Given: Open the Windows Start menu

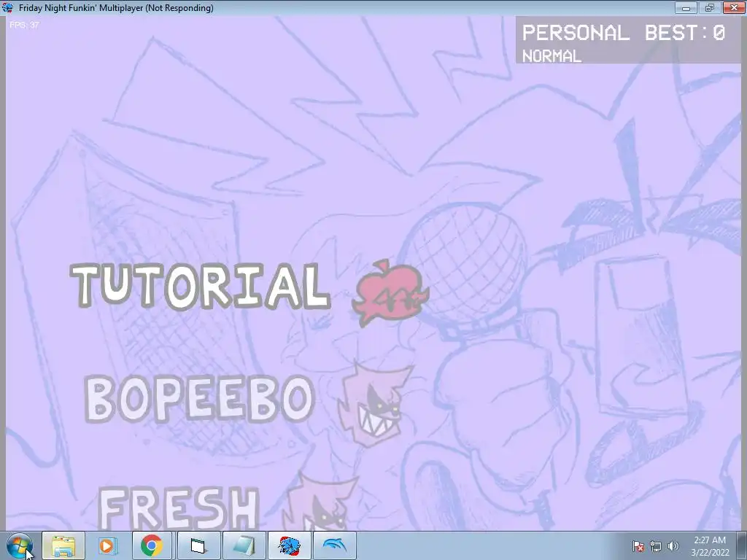Looking at the screenshot, I should (x=20, y=545).
